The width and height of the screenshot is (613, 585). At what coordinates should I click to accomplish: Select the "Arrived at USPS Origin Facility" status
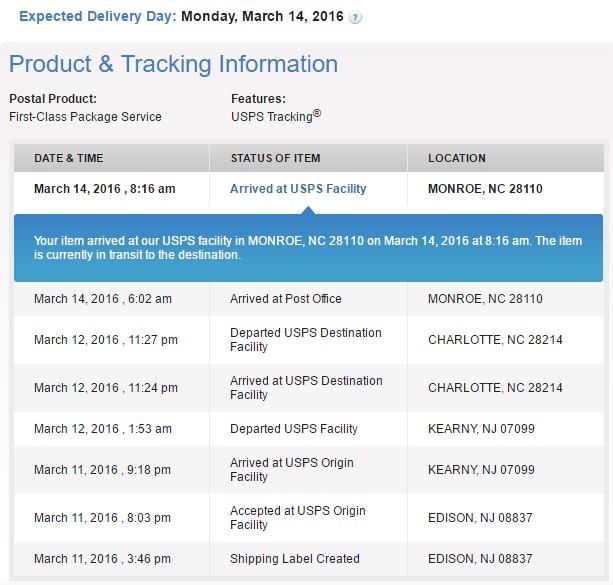(x=292, y=470)
